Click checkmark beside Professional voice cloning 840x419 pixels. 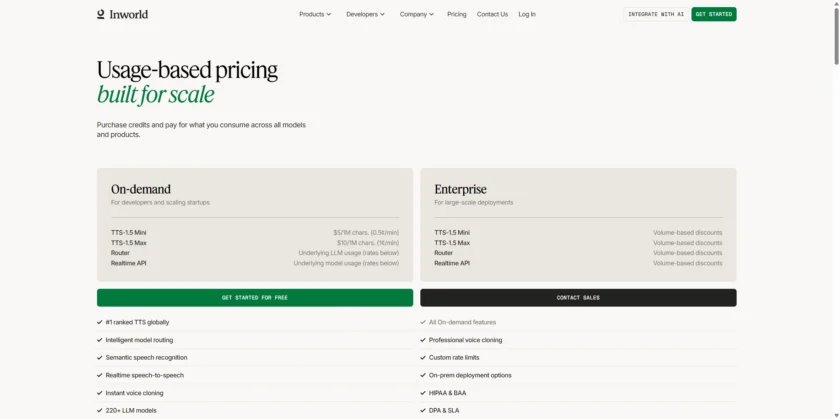click(423, 340)
